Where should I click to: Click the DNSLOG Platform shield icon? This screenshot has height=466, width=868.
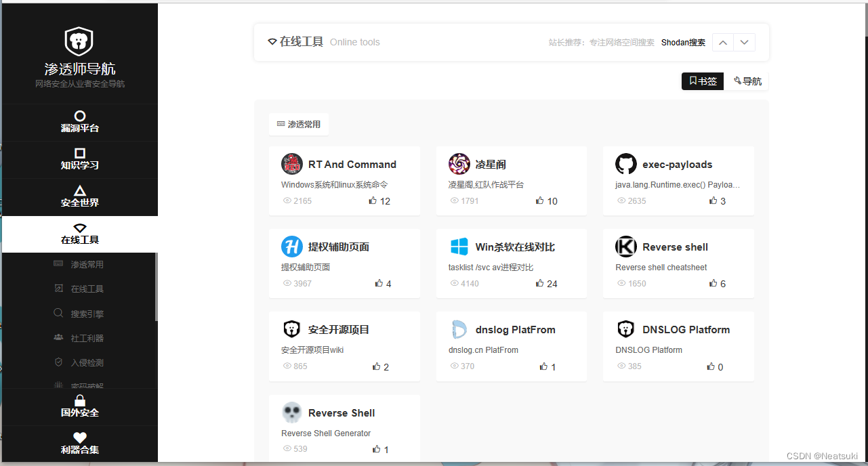pyautogui.click(x=625, y=329)
